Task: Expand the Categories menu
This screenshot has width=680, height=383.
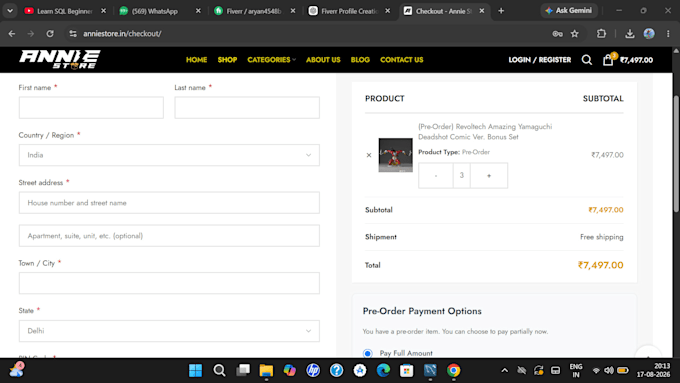Action: coord(271,60)
